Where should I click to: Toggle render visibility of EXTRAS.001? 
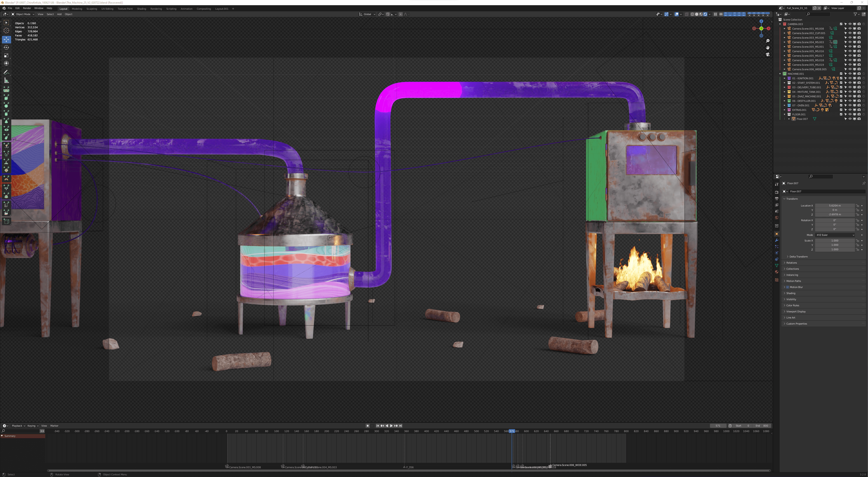pyautogui.click(x=859, y=110)
